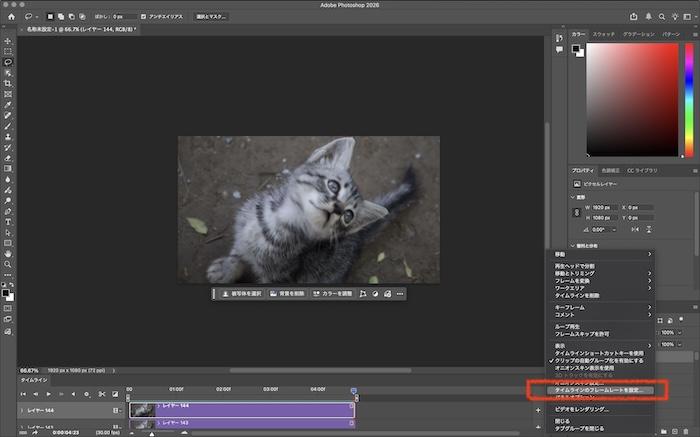Select the Move tool
The width and height of the screenshot is (700, 437).
click(8, 40)
